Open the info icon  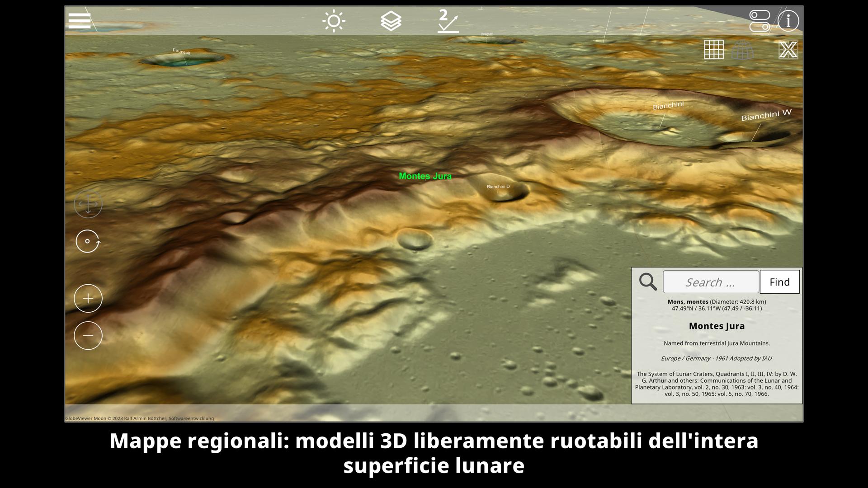(788, 21)
